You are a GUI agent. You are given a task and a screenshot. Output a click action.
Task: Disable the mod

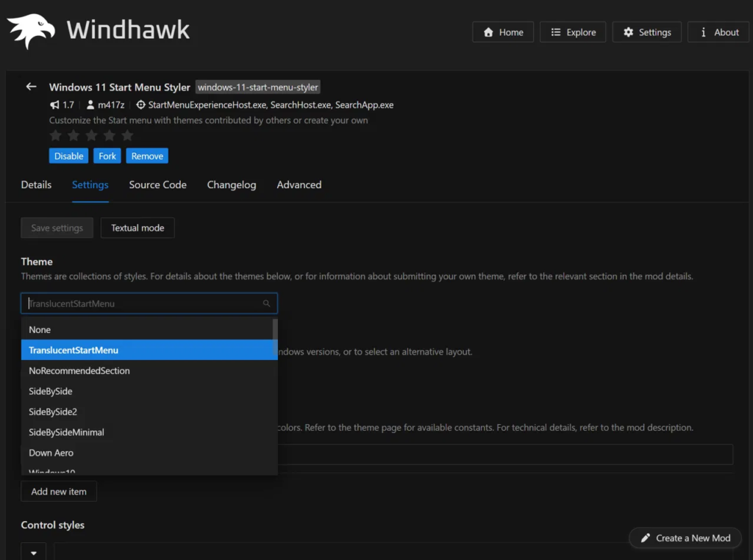click(68, 156)
